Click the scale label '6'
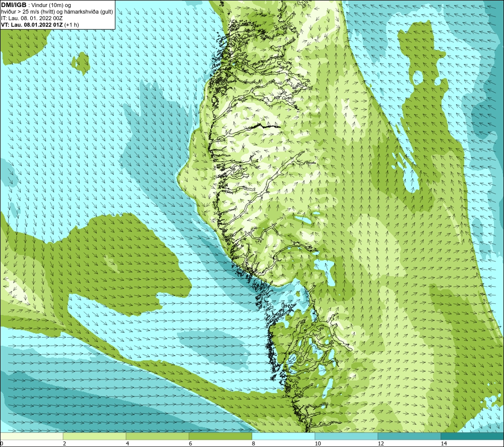 [x=191, y=443]
